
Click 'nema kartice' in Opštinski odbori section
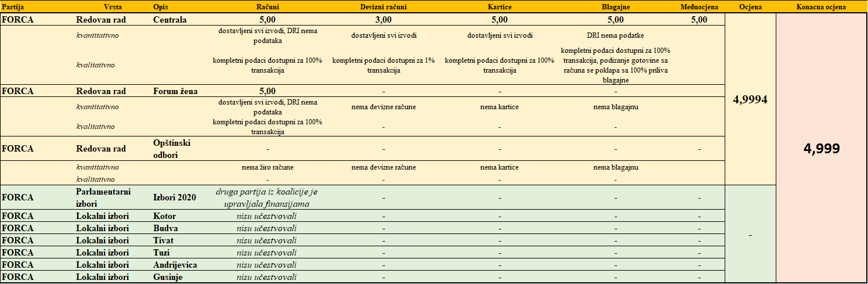500,167
